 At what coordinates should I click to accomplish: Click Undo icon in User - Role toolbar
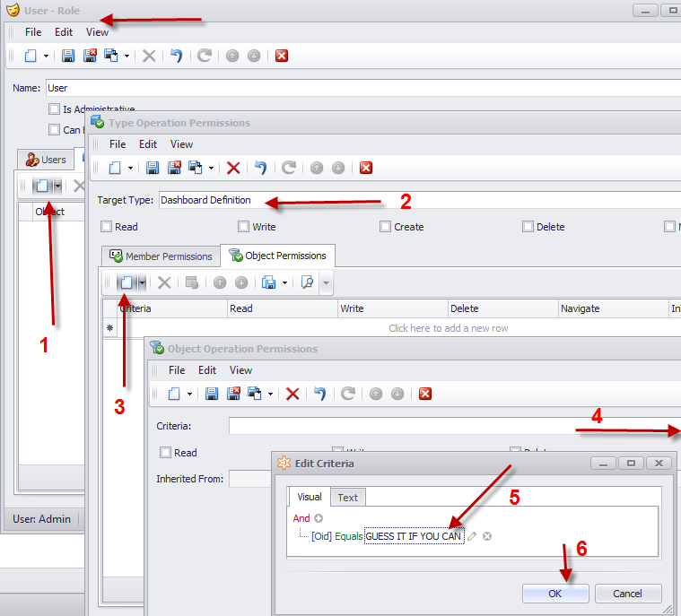point(176,56)
